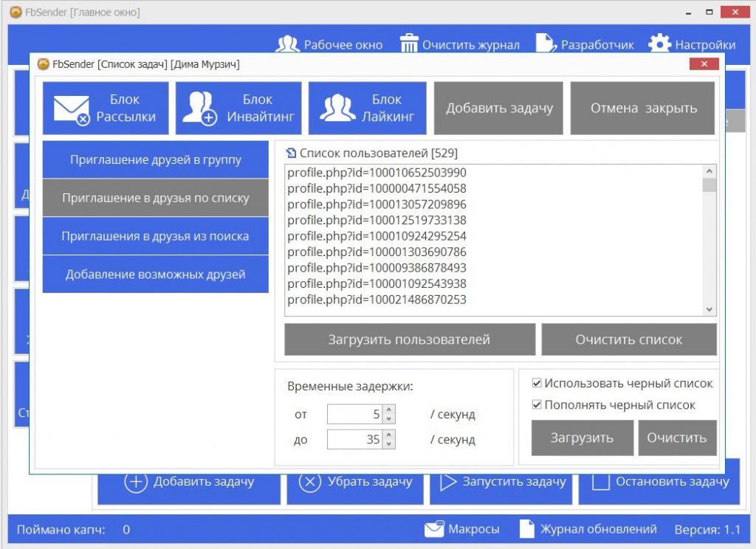Click the trash icon for Очистить журнал
This screenshot has width=756, height=549.
point(409,43)
